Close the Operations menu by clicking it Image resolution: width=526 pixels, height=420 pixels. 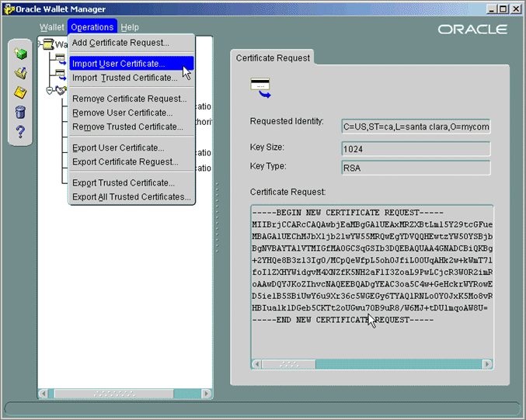pyautogui.click(x=92, y=27)
